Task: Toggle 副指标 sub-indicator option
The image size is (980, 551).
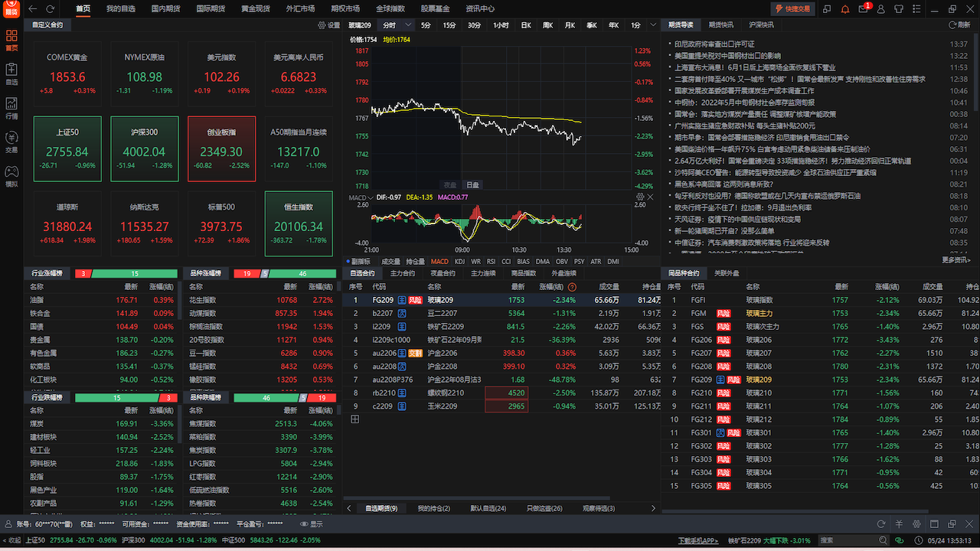Action: [x=358, y=262]
